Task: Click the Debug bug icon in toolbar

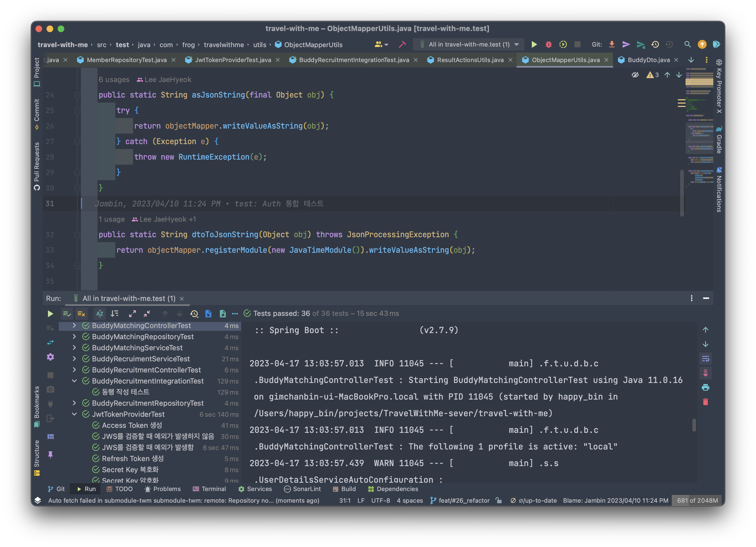Action: tap(548, 44)
